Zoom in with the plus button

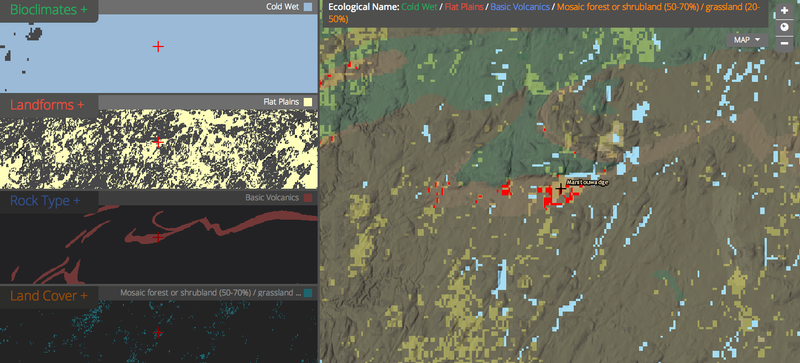click(784, 10)
